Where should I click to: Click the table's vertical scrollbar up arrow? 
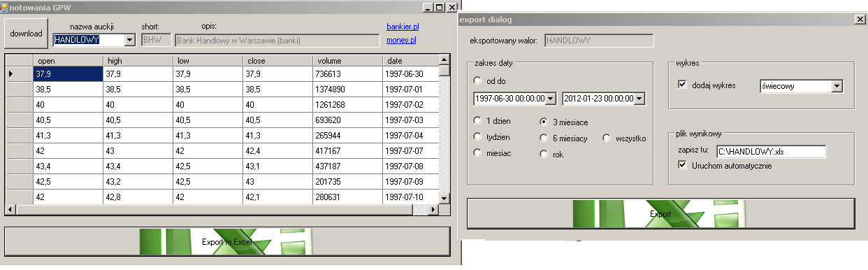444,59
